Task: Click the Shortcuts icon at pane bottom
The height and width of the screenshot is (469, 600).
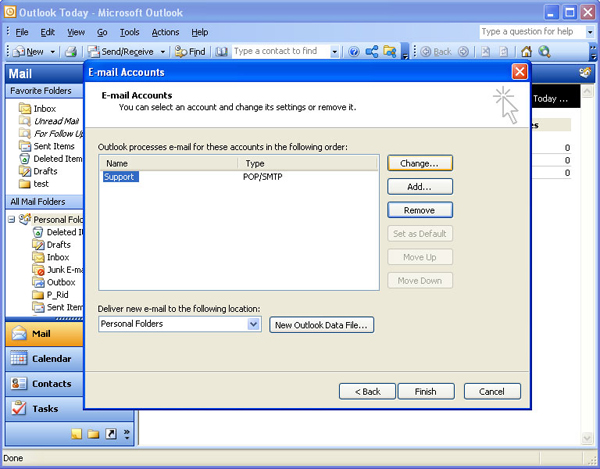Action: tap(111, 434)
